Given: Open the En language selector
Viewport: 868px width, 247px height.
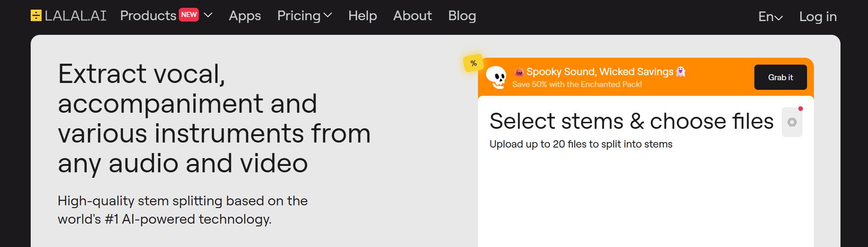Looking at the screenshot, I should 770,17.
